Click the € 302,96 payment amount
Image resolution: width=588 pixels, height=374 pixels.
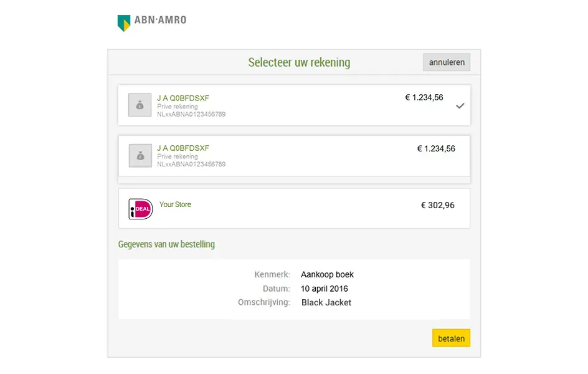pos(437,204)
